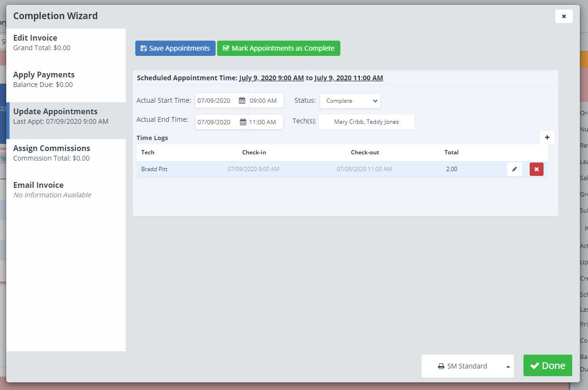
Task: Click the pencil edit icon for Bradd Pitt
Action: pos(514,169)
